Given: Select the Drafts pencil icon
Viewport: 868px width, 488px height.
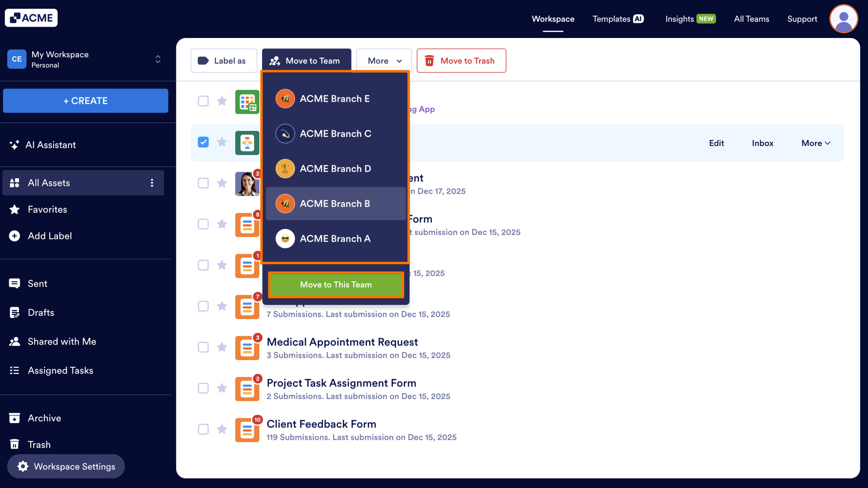Looking at the screenshot, I should click(x=14, y=312).
